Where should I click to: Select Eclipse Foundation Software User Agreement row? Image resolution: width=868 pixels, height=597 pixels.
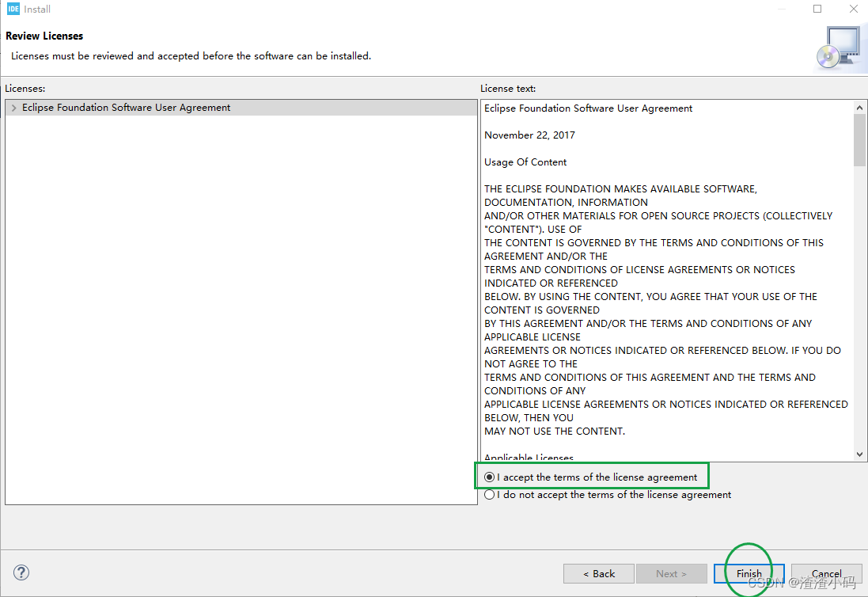241,108
